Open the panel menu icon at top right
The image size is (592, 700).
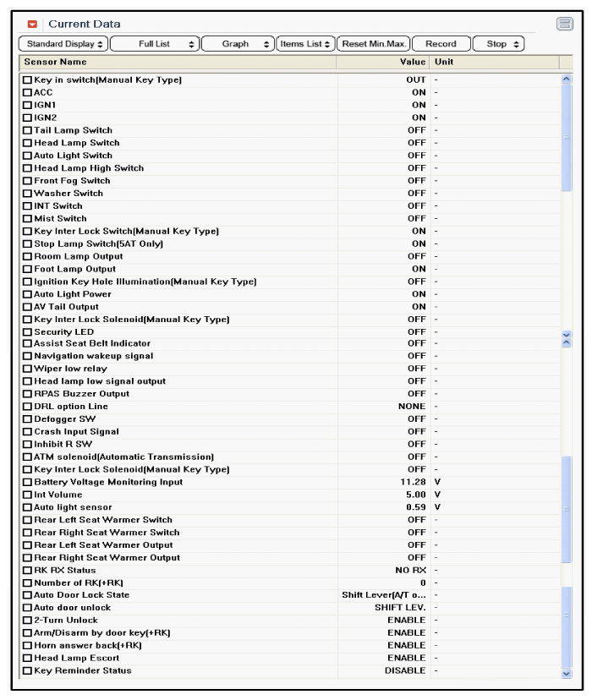click(x=565, y=25)
